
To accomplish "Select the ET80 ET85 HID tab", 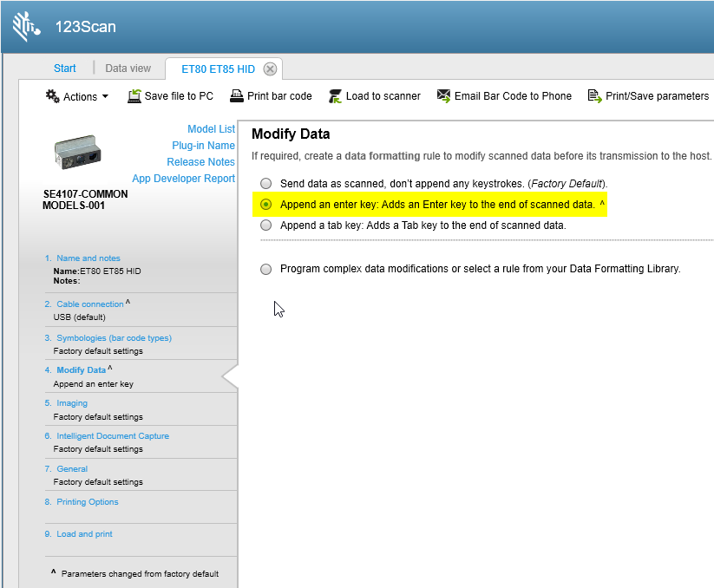I will pos(218,69).
